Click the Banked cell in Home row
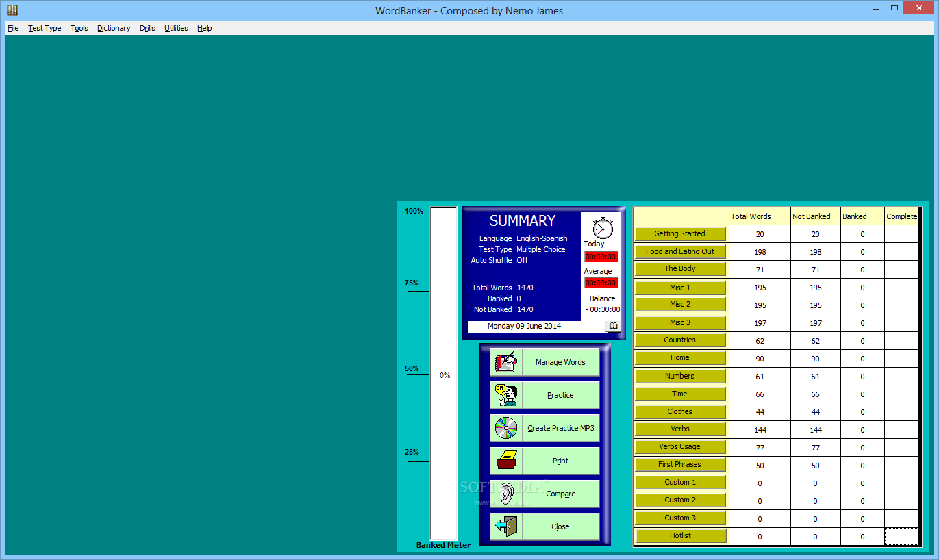The width and height of the screenshot is (939, 560). click(862, 359)
